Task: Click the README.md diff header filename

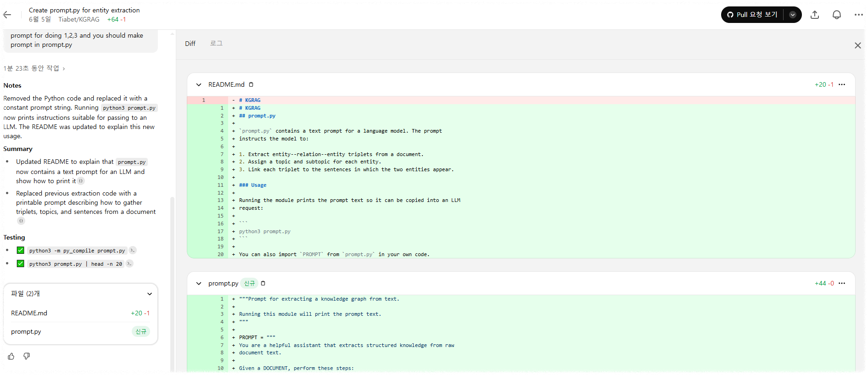Action: [226, 84]
